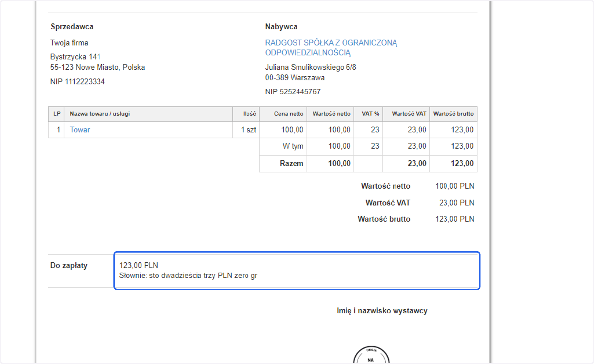Click the Do zapłaty label
The image size is (594, 364).
(x=69, y=265)
